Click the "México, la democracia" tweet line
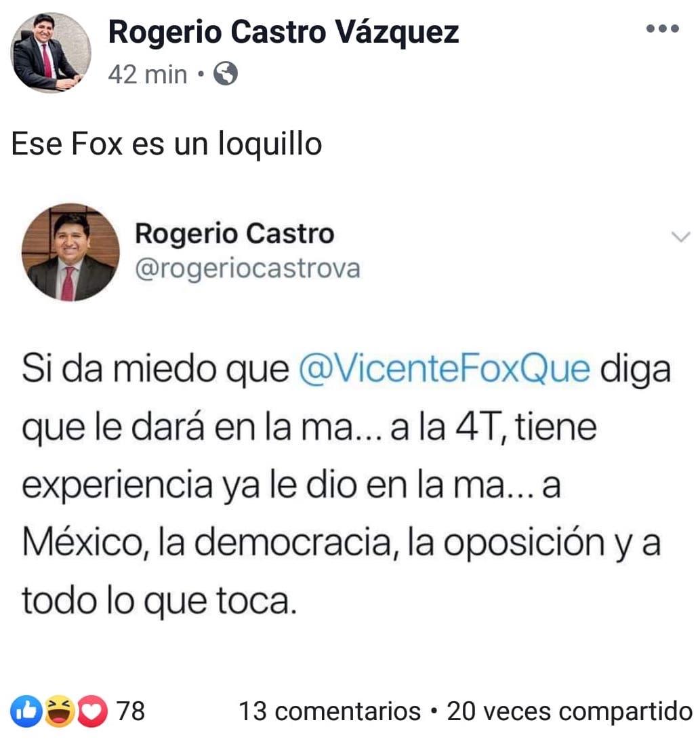700x752 pixels. point(341,543)
